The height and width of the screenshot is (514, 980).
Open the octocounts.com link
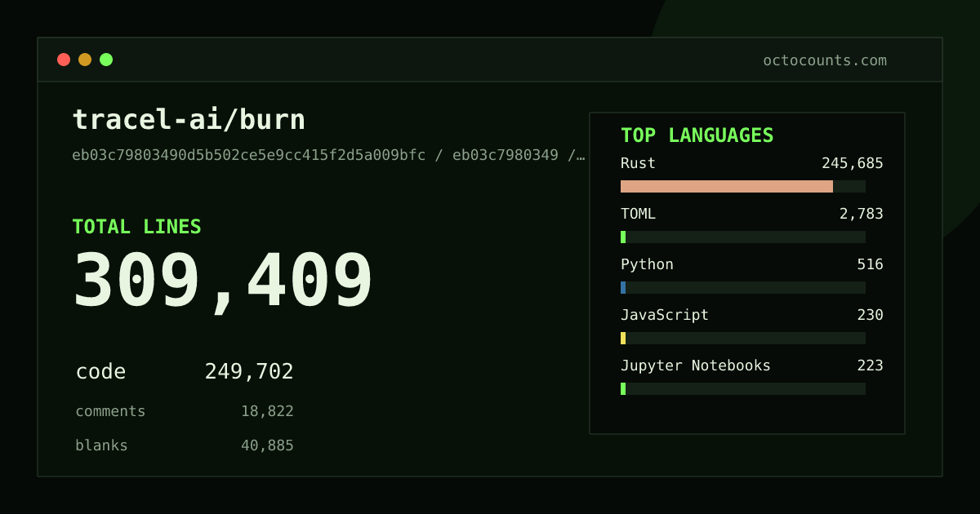[825, 60]
